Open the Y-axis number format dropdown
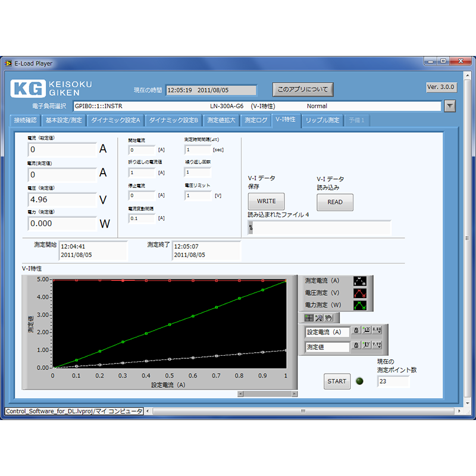 click(x=377, y=346)
